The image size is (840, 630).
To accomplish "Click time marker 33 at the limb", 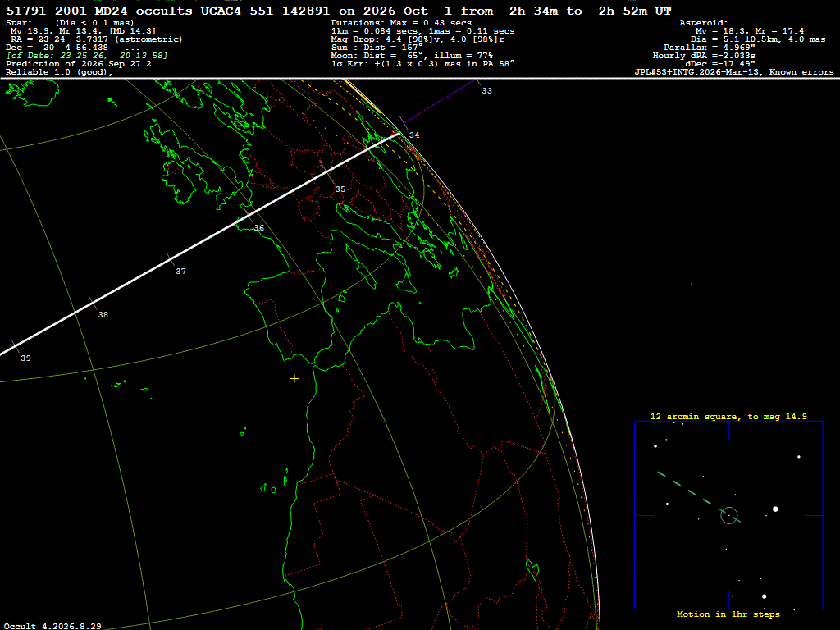I will click(486, 90).
